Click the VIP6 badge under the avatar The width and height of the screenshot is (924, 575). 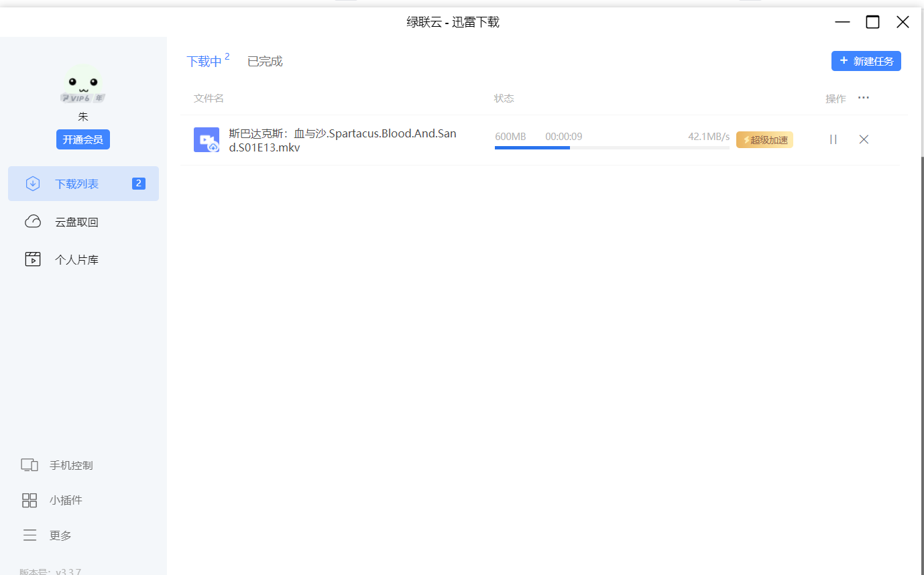tap(83, 98)
